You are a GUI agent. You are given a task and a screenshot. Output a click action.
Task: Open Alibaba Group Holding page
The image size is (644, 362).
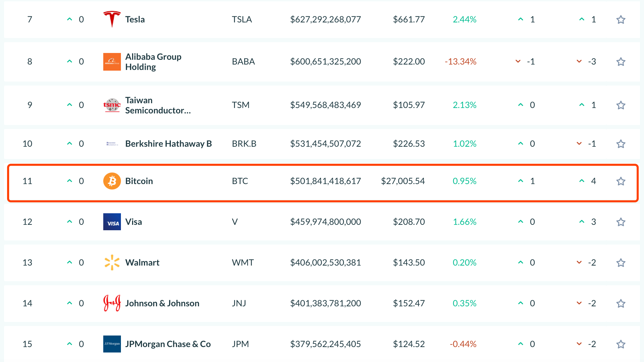(x=153, y=61)
